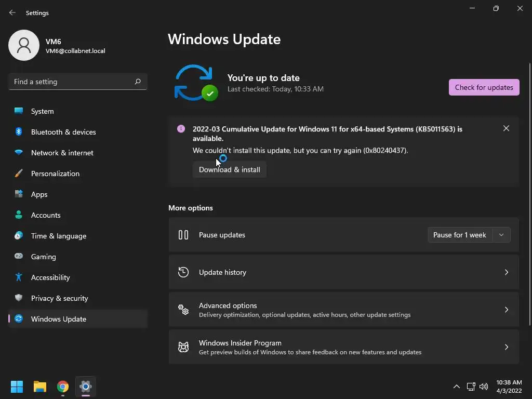Click the search magnifier icon
Viewport: 532px width, 399px height.
coord(138,82)
